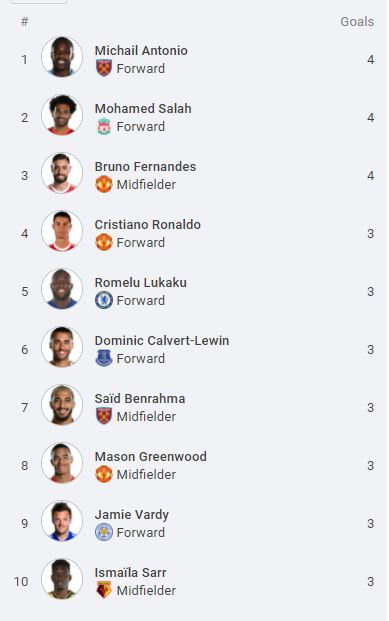Select Mason Greenwood's avatar
The width and height of the screenshot is (389, 621).
[x=62, y=463]
